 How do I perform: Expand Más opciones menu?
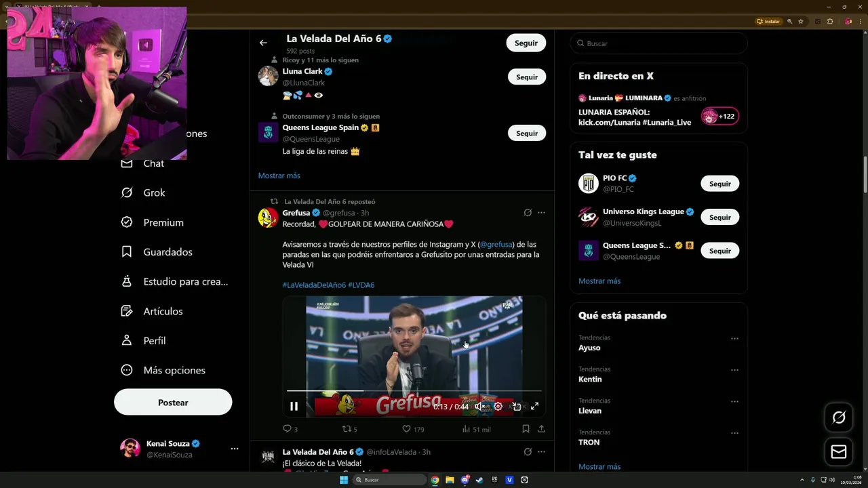(163, 370)
